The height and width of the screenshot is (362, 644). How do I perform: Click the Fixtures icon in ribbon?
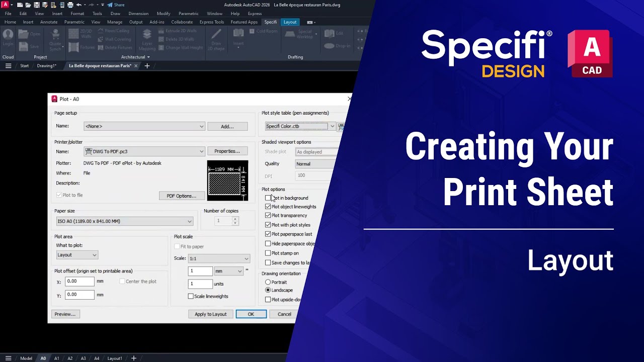coord(73,47)
